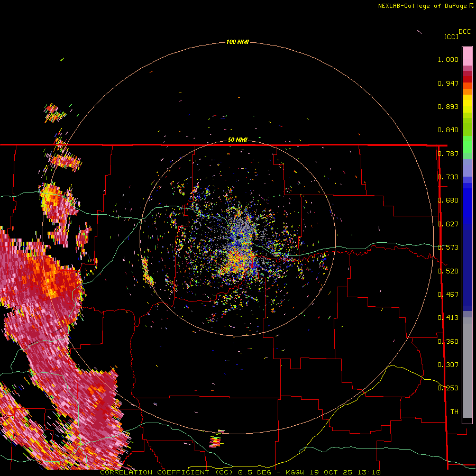Click the 0.573 scale value
Viewport: 476px width, 476px height.
[448, 248]
